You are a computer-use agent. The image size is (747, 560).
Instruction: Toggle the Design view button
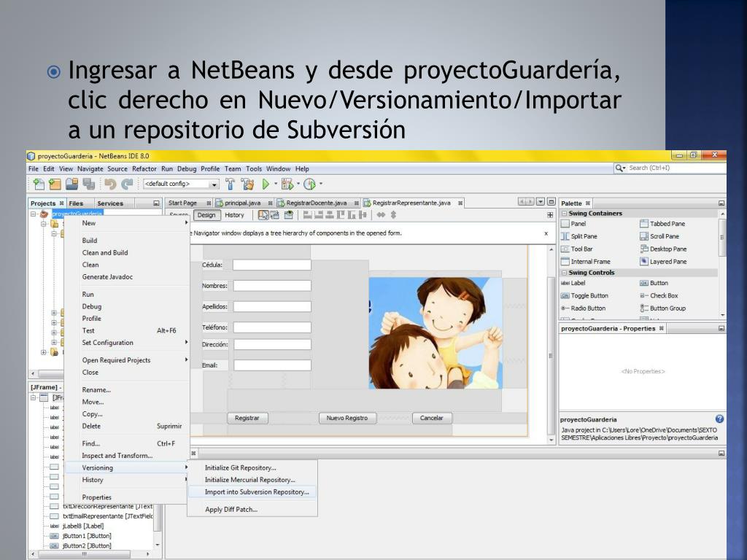206,215
